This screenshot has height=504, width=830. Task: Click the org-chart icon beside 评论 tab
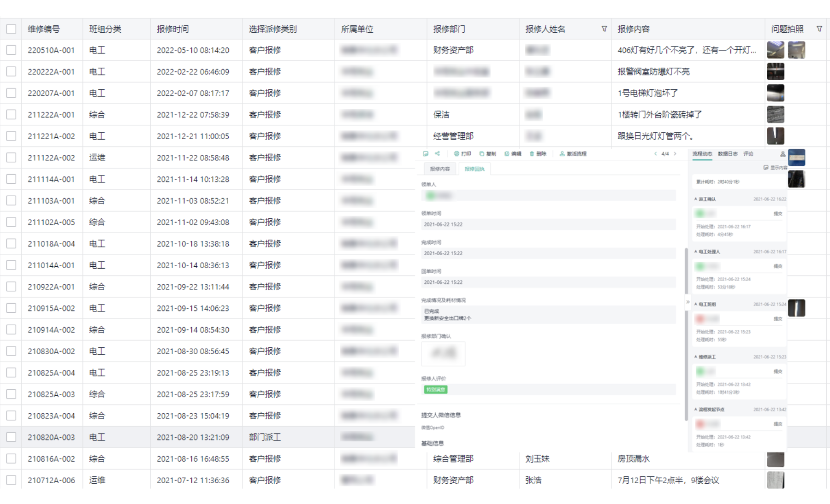pyautogui.click(x=783, y=154)
